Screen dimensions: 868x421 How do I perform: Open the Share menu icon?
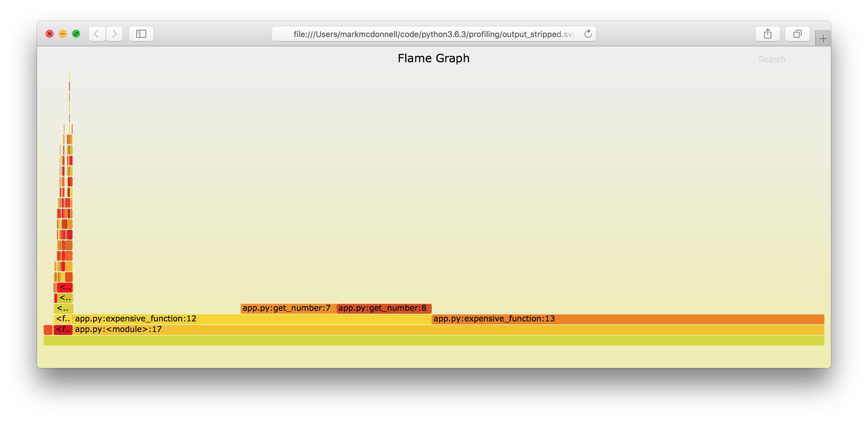coord(767,34)
